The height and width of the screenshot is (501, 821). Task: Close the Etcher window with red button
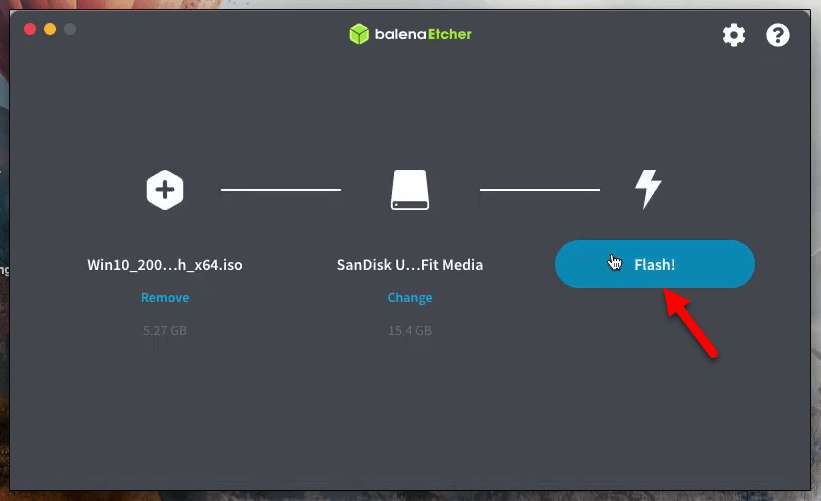(x=30, y=29)
